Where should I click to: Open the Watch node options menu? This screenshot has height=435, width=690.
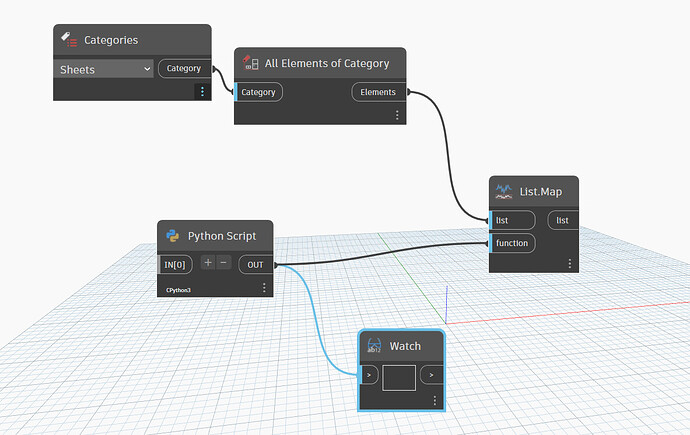[435, 400]
